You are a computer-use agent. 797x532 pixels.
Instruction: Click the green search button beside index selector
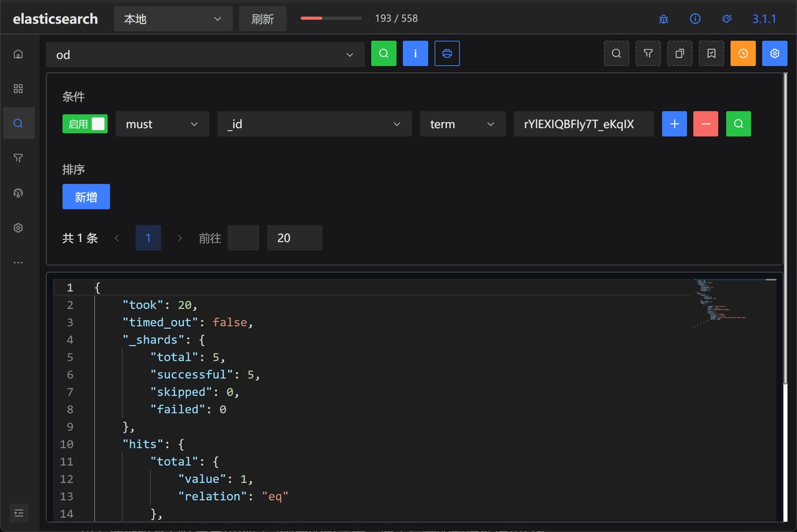(x=384, y=54)
